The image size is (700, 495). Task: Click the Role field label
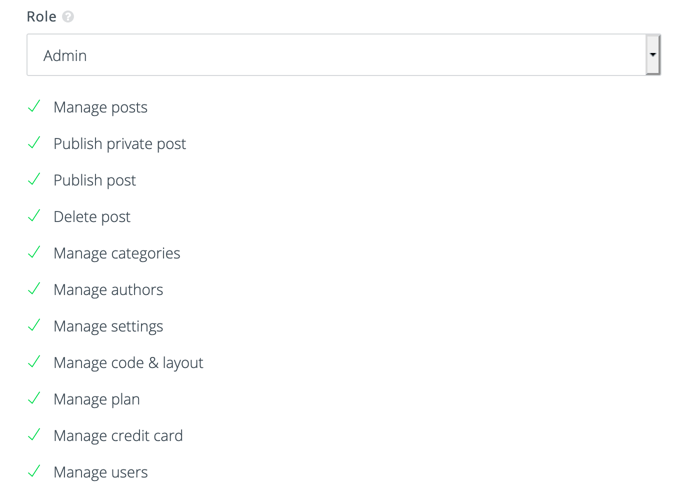(x=42, y=17)
